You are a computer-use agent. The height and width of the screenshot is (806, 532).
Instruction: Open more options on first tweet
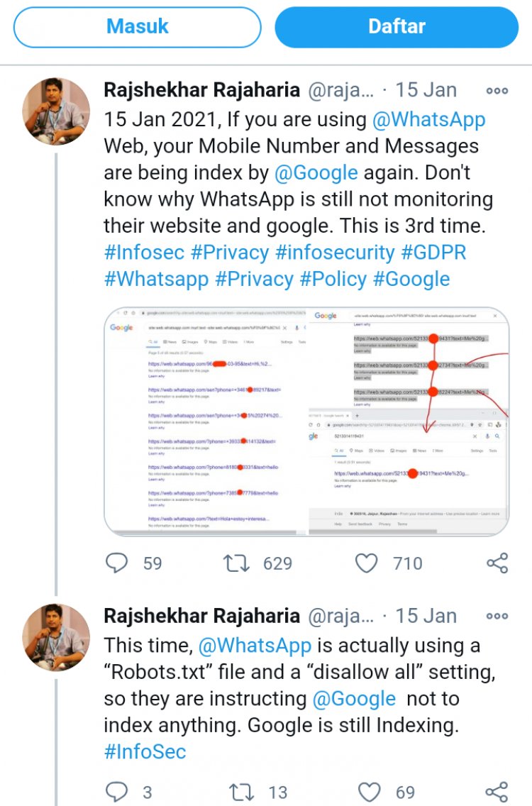(x=497, y=91)
